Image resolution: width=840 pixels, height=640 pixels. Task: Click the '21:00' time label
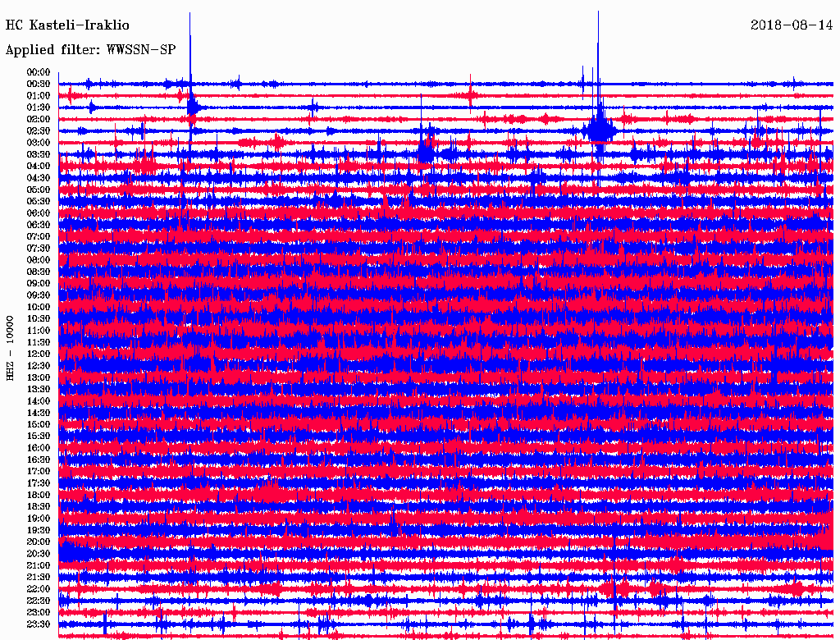pyautogui.click(x=39, y=565)
